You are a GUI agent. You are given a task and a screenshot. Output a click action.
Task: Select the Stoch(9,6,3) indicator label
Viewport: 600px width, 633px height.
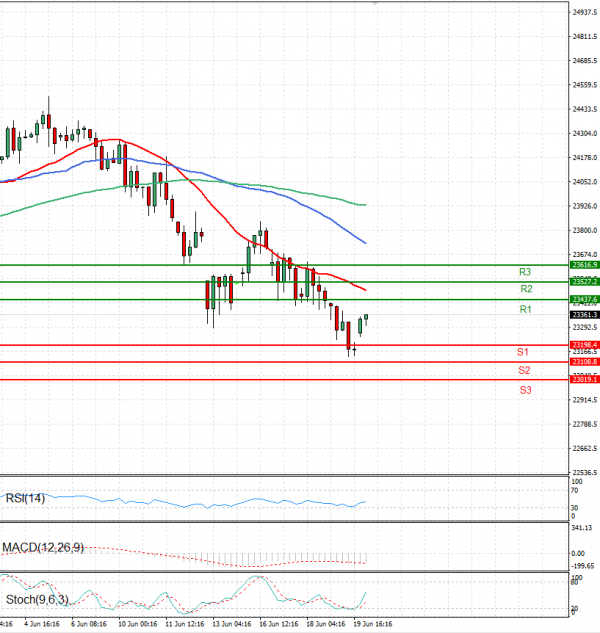pyautogui.click(x=37, y=600)
